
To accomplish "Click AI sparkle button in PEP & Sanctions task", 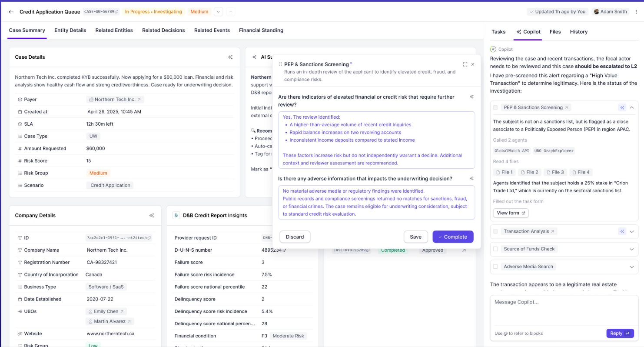I will coord(622,107).
